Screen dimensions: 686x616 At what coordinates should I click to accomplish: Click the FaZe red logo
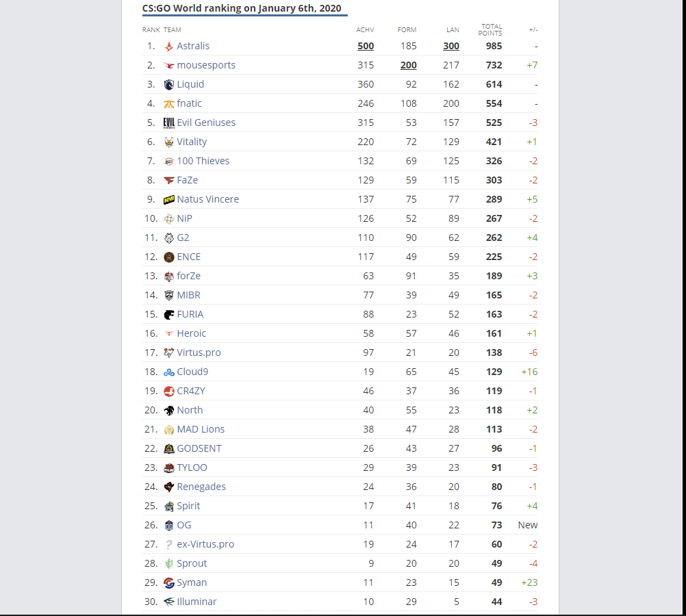[169, 180]
